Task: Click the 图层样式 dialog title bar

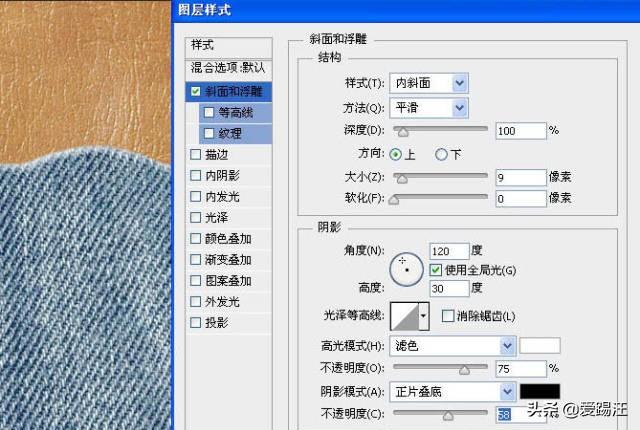Action: click(x=406, y=10)
